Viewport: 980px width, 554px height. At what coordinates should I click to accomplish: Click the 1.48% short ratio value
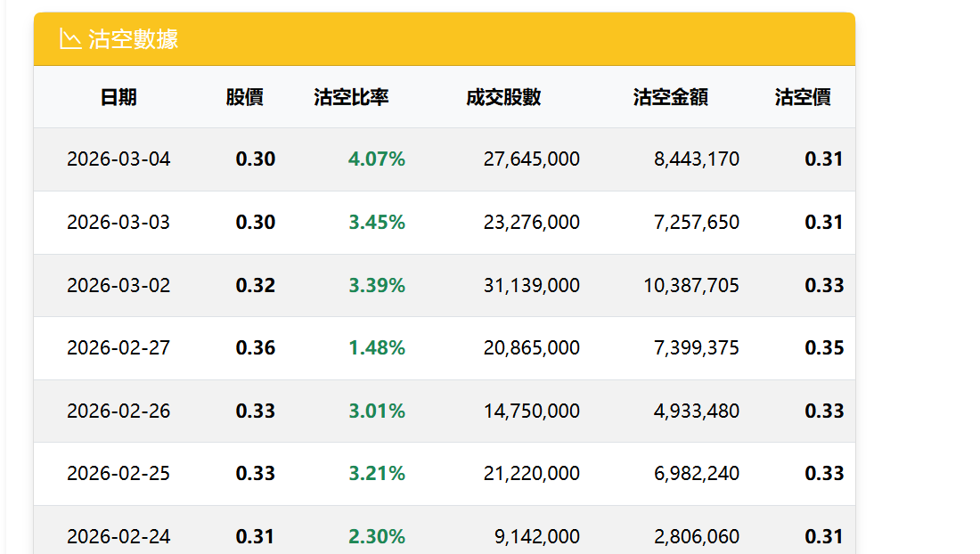[377, 348]
